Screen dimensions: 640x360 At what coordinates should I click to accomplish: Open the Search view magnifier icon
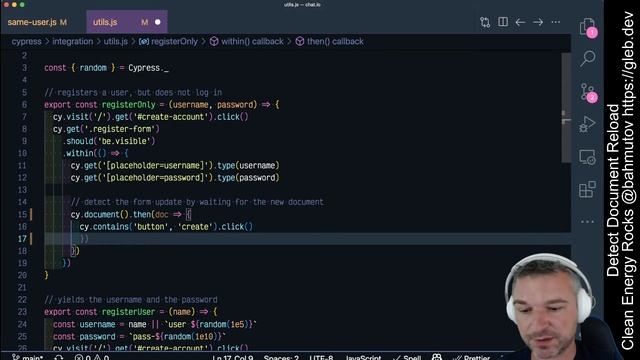click(588, 59)
